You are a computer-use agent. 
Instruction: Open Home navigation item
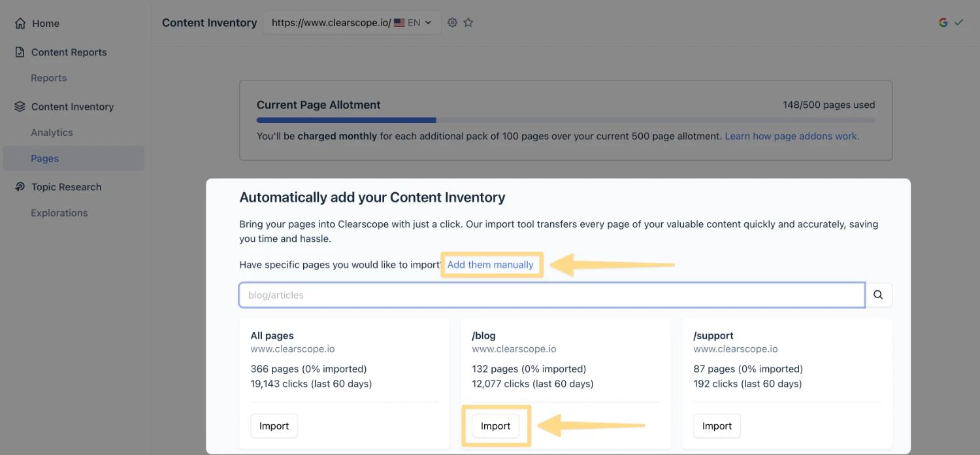point(46,24)
